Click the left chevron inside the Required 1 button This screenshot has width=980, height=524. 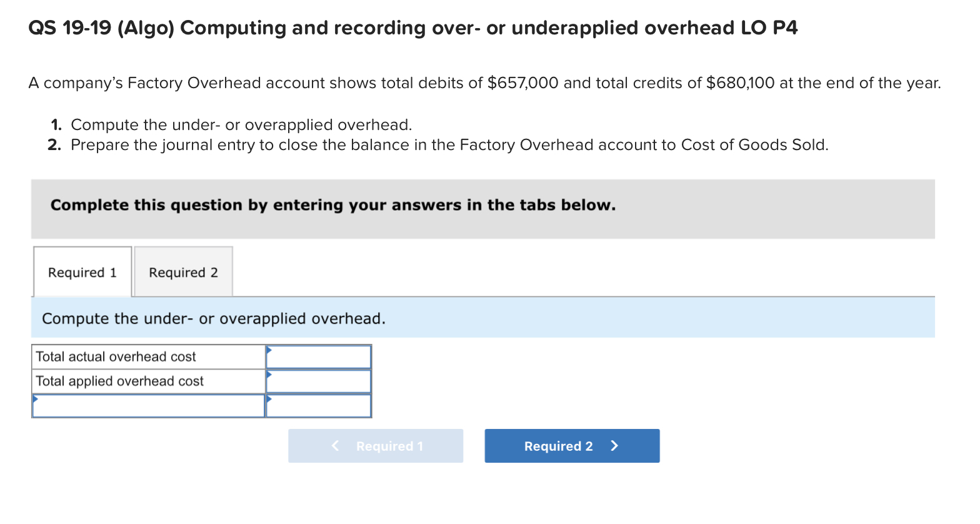coord(335,446)
